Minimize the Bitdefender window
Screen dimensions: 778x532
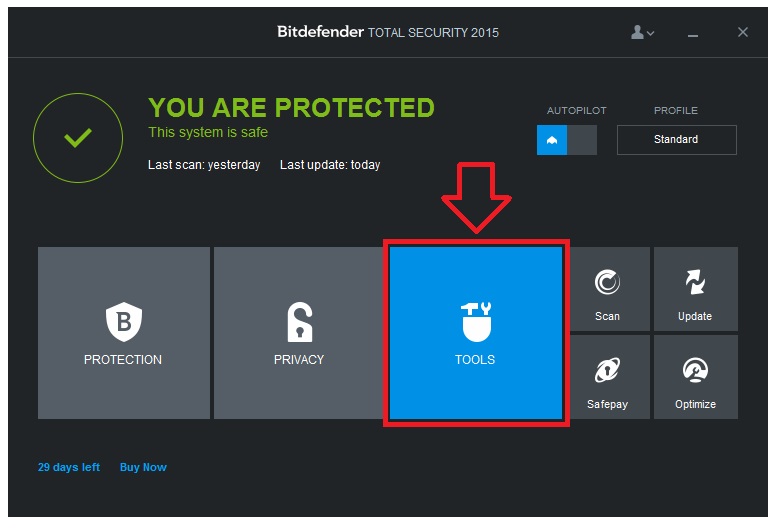(x=693, y=34)
